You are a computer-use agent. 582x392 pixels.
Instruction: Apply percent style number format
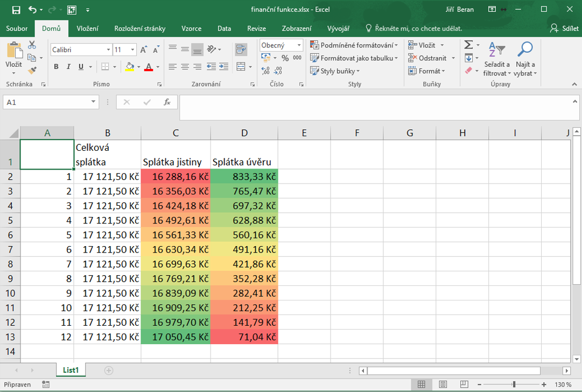coord(285,58)
